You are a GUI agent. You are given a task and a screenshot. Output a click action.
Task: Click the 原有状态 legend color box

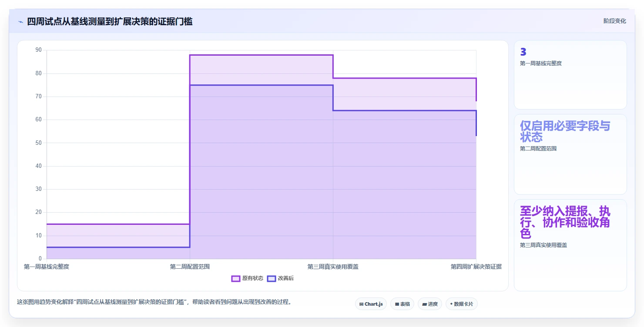point(236,278)
